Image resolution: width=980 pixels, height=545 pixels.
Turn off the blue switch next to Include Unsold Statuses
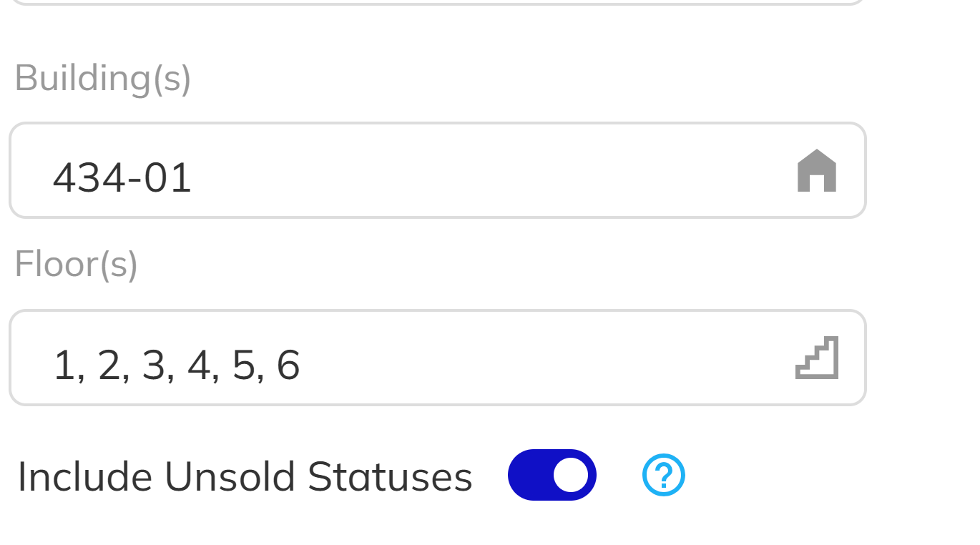click(x=552, y=473)
